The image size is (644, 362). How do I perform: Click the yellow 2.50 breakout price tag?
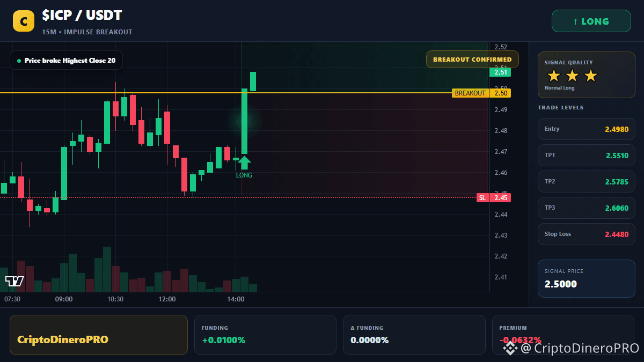pyautogui.click(x=500, y=93)
